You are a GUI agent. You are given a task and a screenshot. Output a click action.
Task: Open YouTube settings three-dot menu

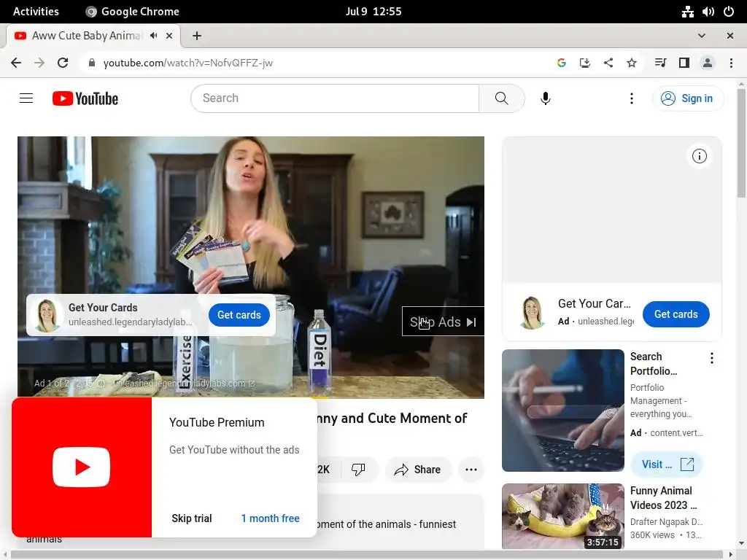pyautogui.click(x=631, y=98)
